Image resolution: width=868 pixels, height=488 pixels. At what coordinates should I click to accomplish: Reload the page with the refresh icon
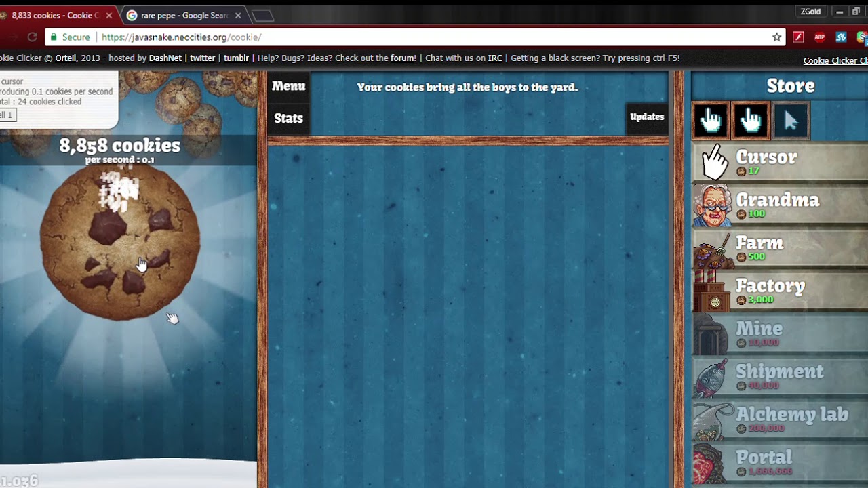32,37
